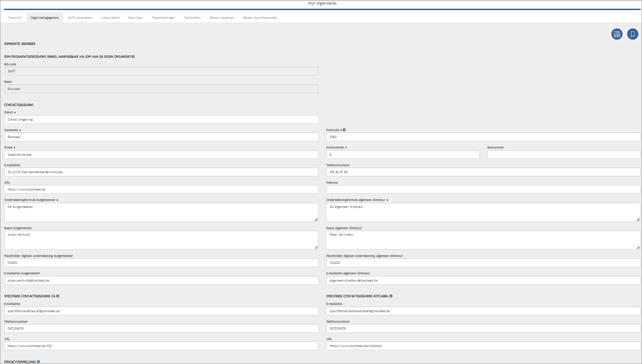Click resize handle of Naam algemeen directeur textarea
Screen dimensions: 642x364
tap(638, 247)
